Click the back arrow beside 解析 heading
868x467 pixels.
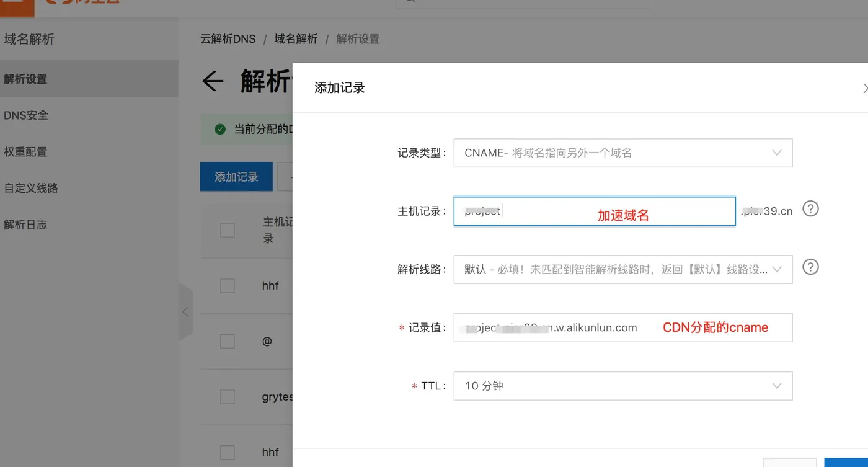[x=213, y=81]
